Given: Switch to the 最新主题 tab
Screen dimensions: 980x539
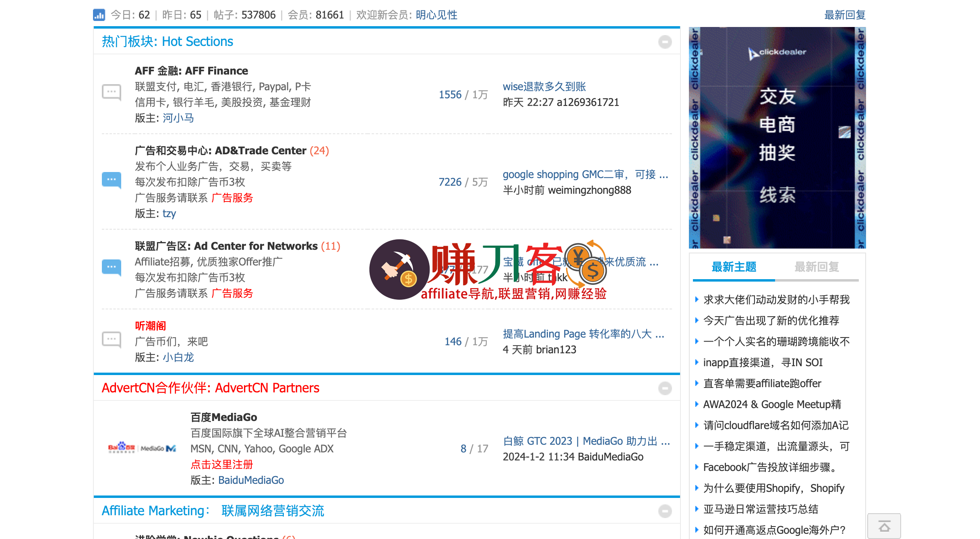Looking at the screenshot, I should 734,267.
